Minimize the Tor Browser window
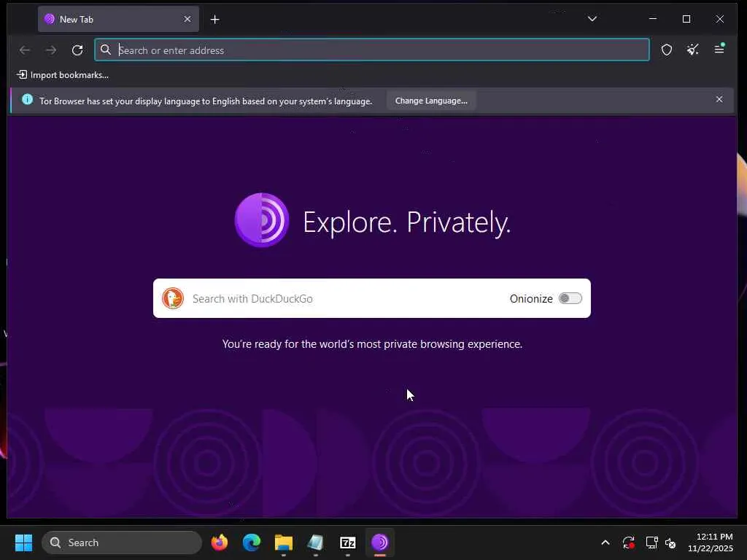This screenshot has width=747, height=560. 653,18
